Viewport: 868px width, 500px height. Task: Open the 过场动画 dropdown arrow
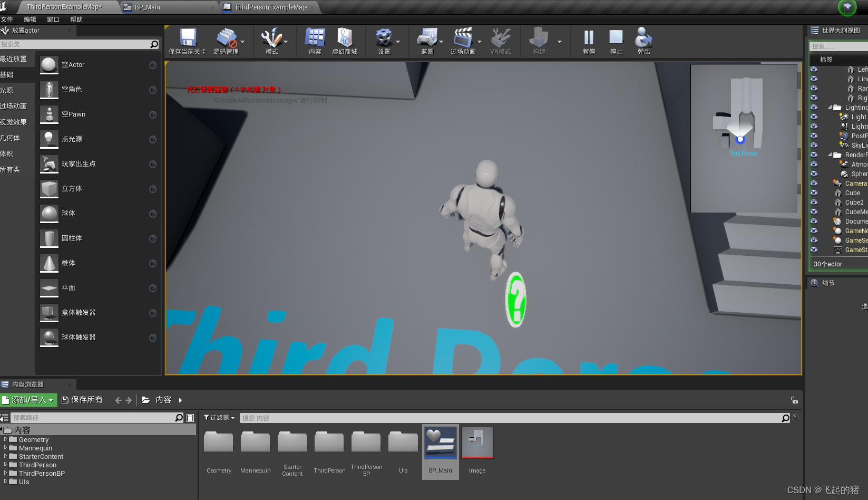point(480,41)
